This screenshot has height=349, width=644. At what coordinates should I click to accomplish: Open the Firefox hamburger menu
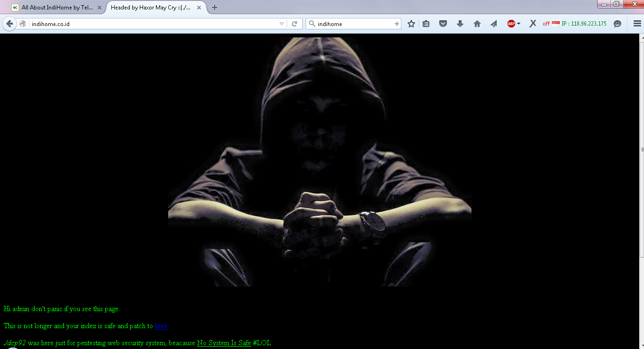point(637,24)
